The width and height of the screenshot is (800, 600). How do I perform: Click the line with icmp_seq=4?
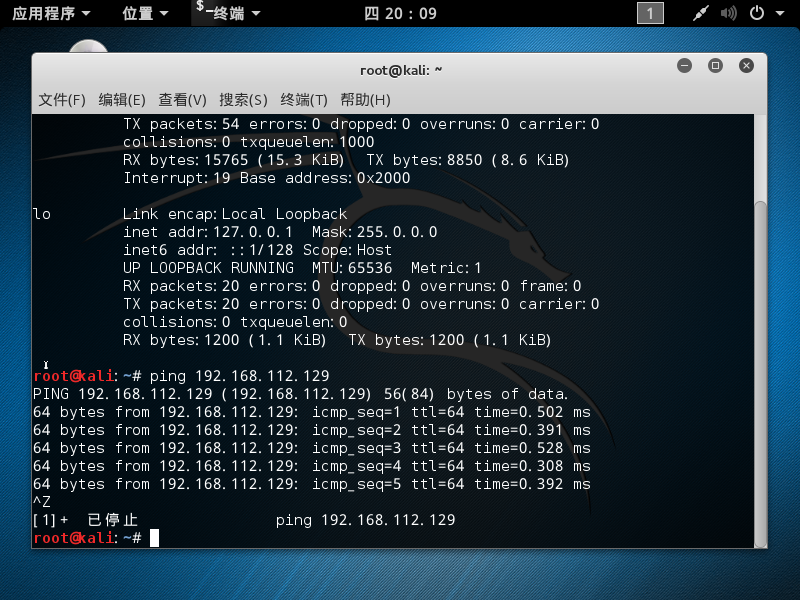[x=312, y=466]
